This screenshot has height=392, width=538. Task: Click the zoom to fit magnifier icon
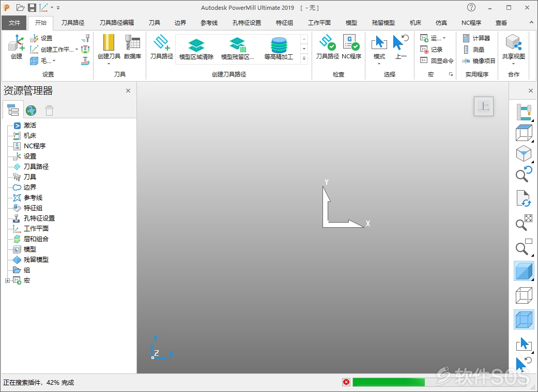click(524, 222)
